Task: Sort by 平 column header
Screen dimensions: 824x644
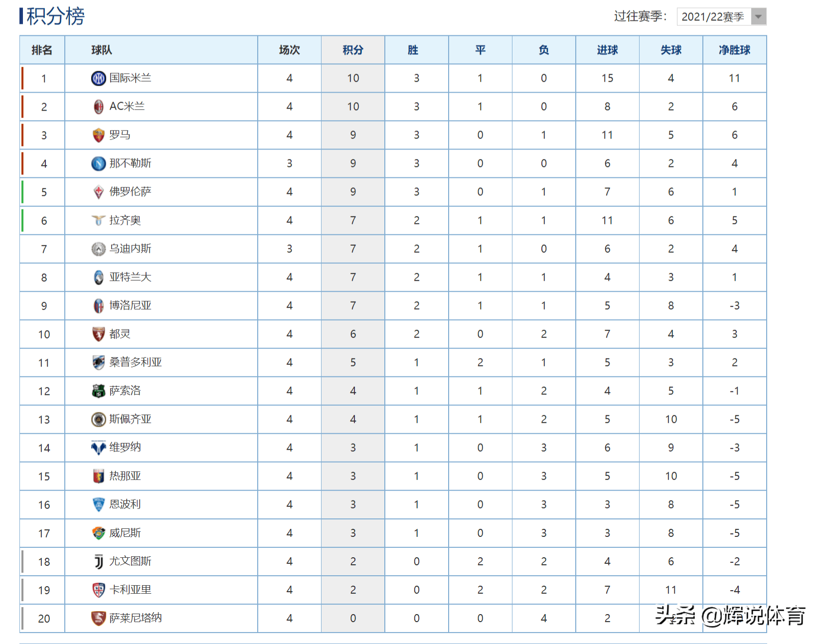Action: click(x=480, y=50)
